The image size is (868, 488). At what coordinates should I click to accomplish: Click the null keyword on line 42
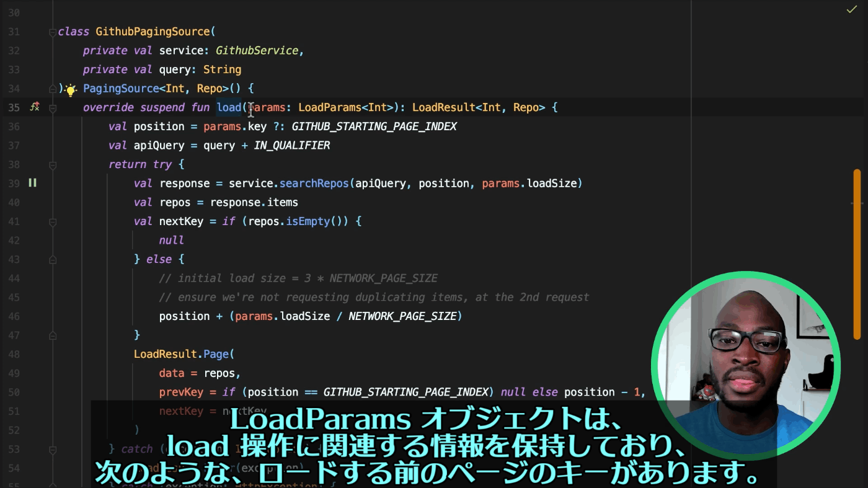(x=171, y=241)
